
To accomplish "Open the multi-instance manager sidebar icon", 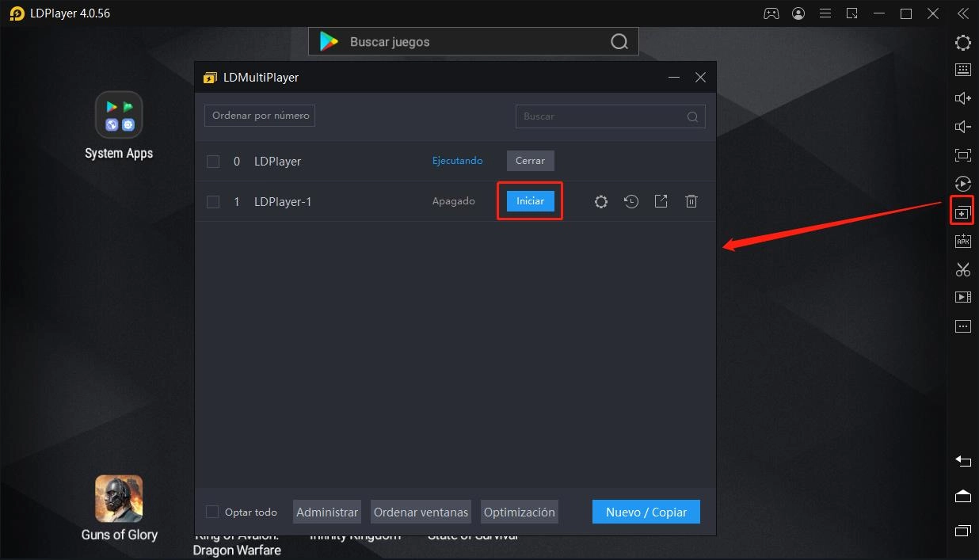I will 962,212.
